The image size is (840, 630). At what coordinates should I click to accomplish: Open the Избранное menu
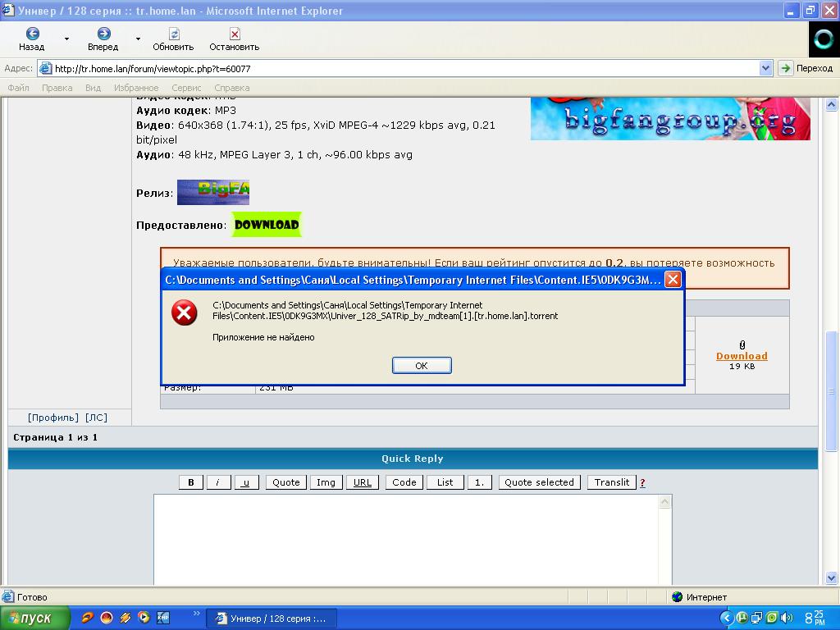click(136, 87)
